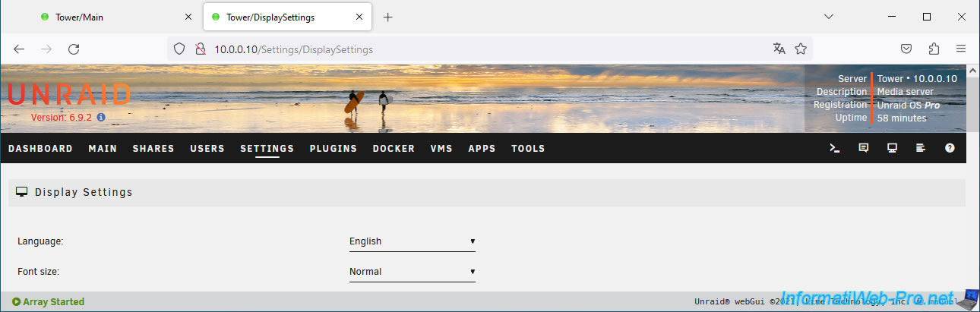Click the Unraid logo
This screenshot has height=312, width=980.
(x=69, y=95)
